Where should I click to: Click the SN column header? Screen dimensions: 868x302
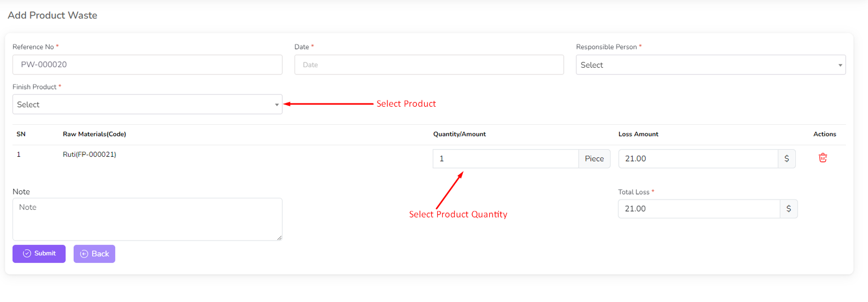click(21, 134)
